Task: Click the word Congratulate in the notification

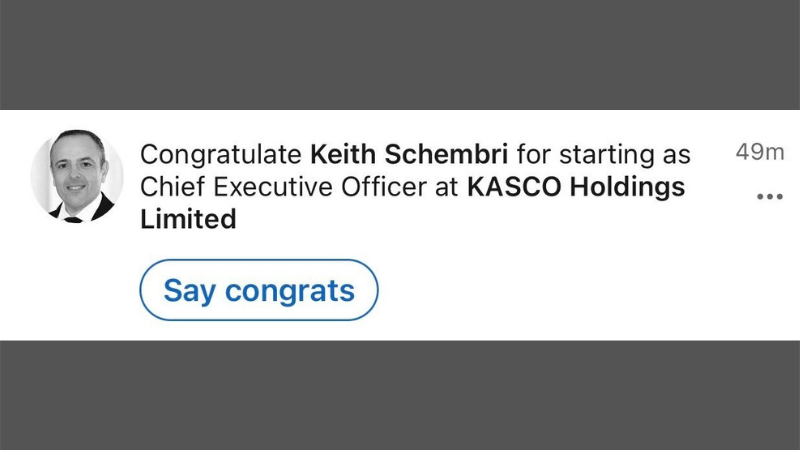Action: click(x=221, y=155)
